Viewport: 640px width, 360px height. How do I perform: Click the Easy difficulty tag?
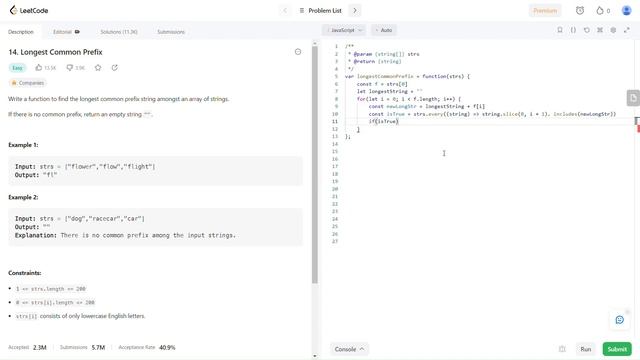[x=17, y=68]
